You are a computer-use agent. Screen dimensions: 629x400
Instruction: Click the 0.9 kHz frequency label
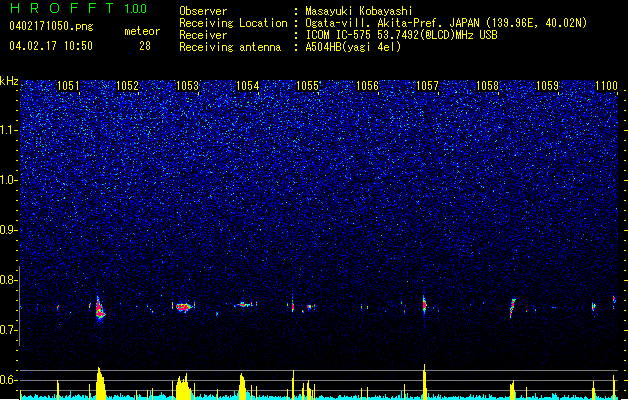[x=9, y=230]
